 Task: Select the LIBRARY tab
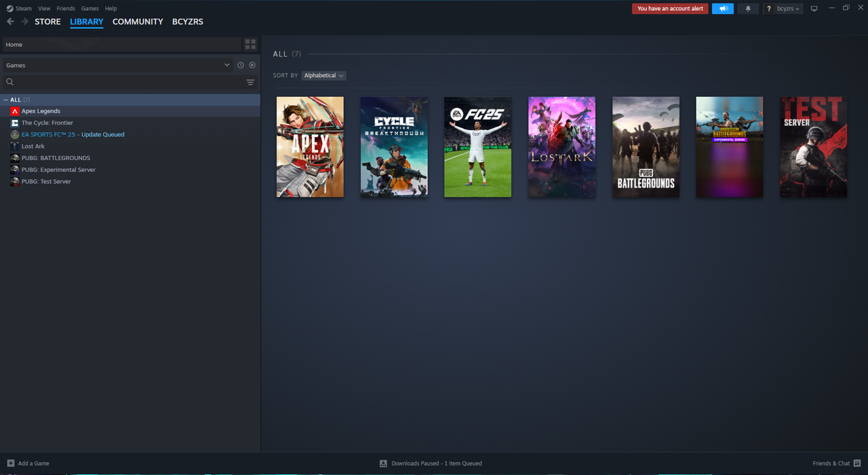tap(87, 22)
